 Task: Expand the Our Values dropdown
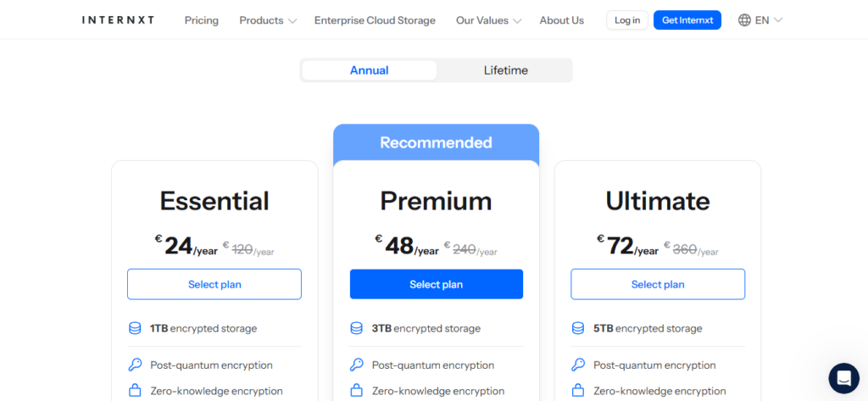tap(488, 20)
